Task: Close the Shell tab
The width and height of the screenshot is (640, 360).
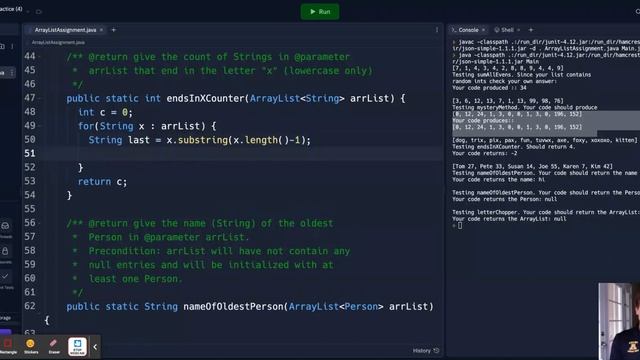Action: click(519, 30)
